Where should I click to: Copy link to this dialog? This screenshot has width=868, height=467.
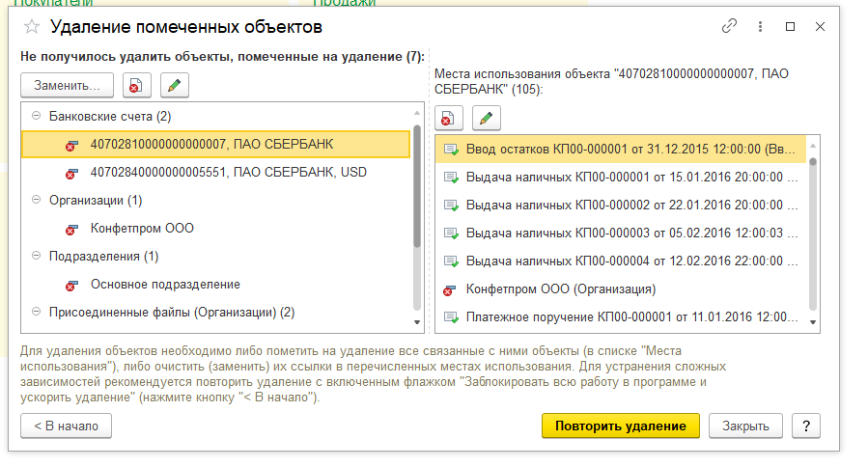(x=729, y=26)
